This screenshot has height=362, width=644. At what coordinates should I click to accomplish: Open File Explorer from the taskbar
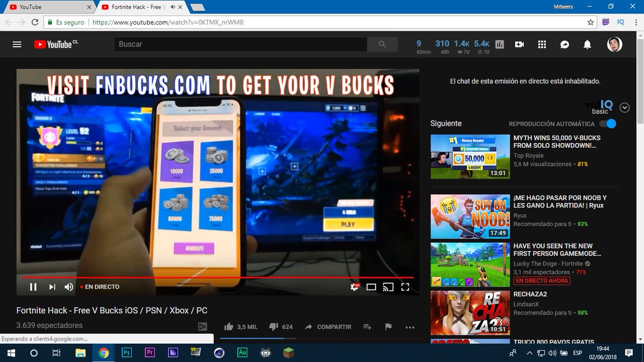click(80, 353)
